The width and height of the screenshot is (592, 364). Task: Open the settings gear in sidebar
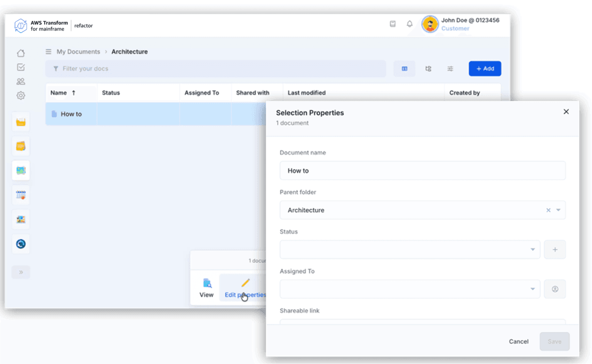(x=21, y=96)
